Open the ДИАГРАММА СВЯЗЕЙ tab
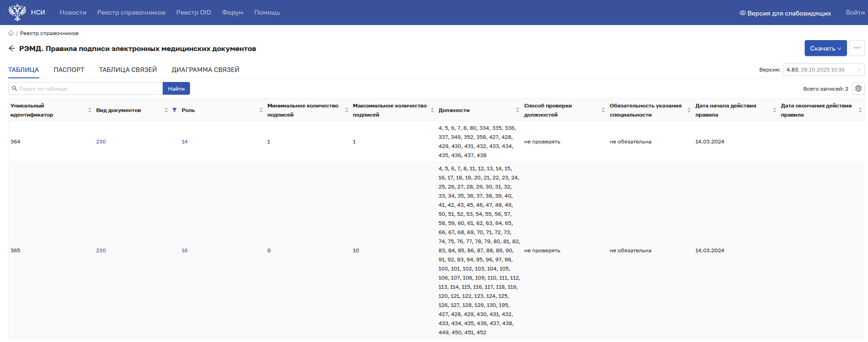Viewport: 868px width, 342px height. 205,70
